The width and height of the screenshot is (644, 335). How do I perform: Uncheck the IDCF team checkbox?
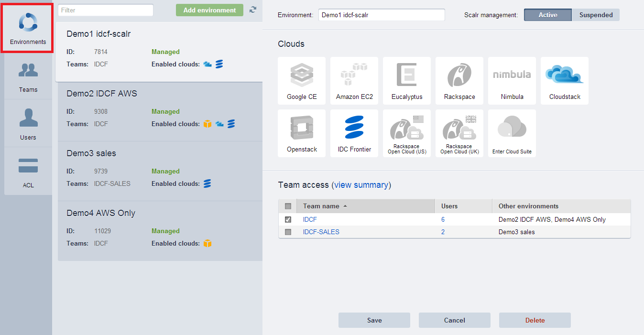pyautogui.click(x=288, y=220)
